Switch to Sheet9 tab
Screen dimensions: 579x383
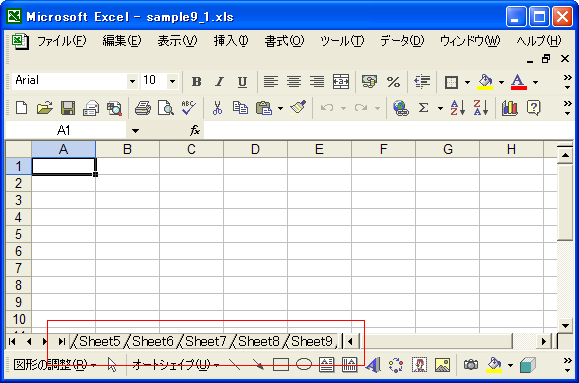pyautogui.click(x=312, y=341)
